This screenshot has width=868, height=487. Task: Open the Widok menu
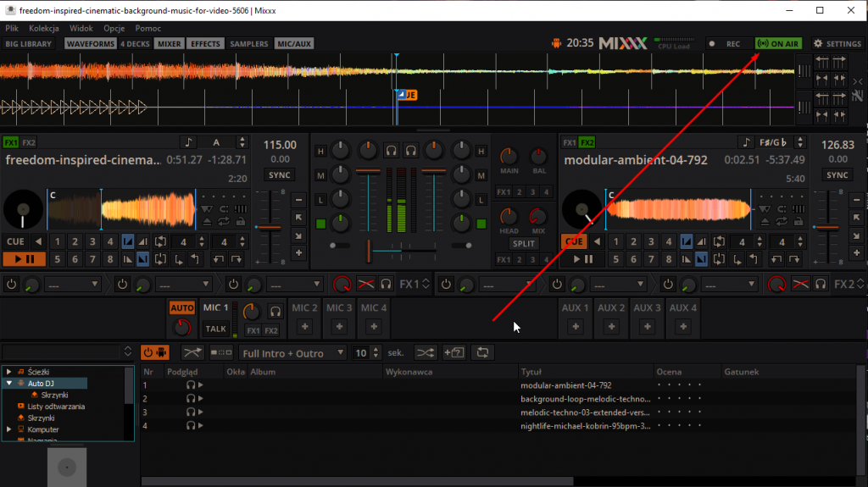point(81,28)
